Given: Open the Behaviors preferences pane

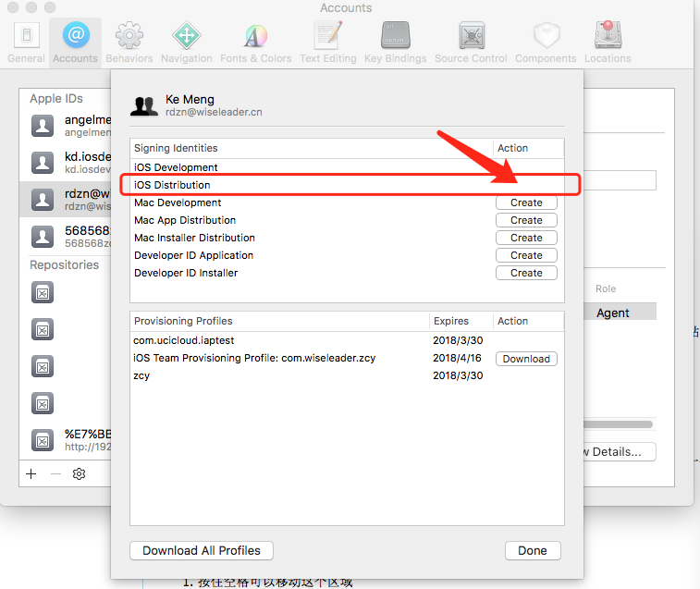Looking at the screenshot, I should [x=129, y=43].
